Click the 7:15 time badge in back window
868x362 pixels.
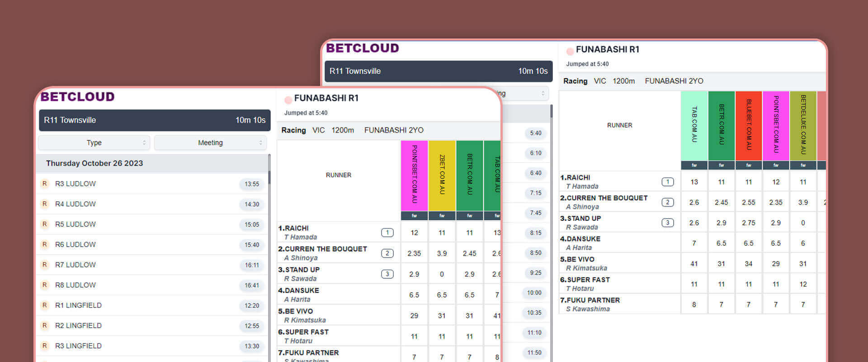[x=536, y=193]
